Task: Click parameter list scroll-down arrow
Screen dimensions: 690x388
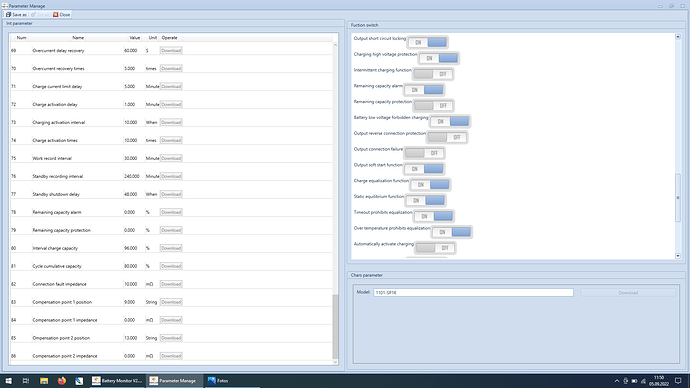Action: coord(335,362)
